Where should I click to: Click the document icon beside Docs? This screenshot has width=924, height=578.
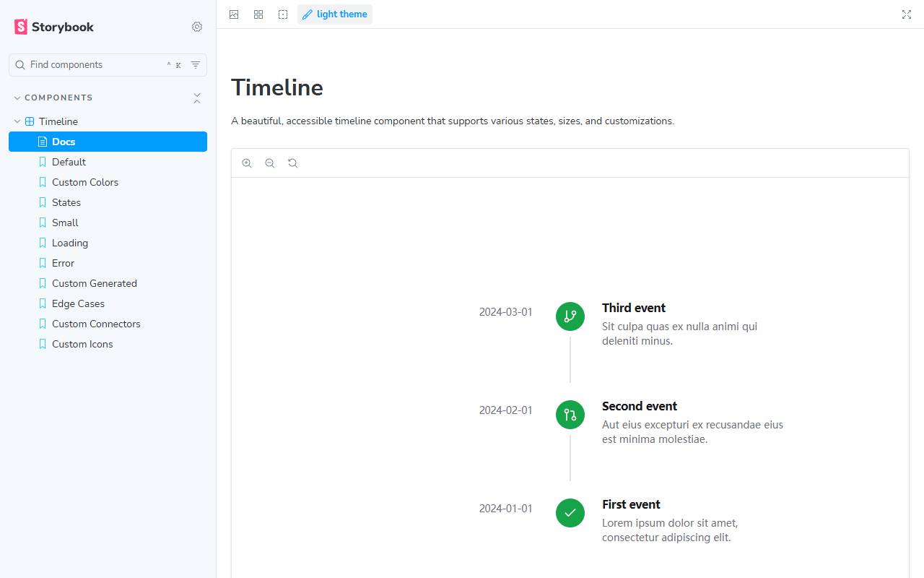coord(43,142)
